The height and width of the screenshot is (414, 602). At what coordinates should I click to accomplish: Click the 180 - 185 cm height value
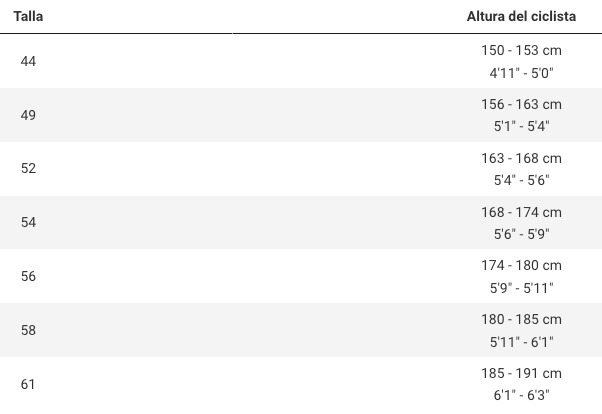(521, 319)
